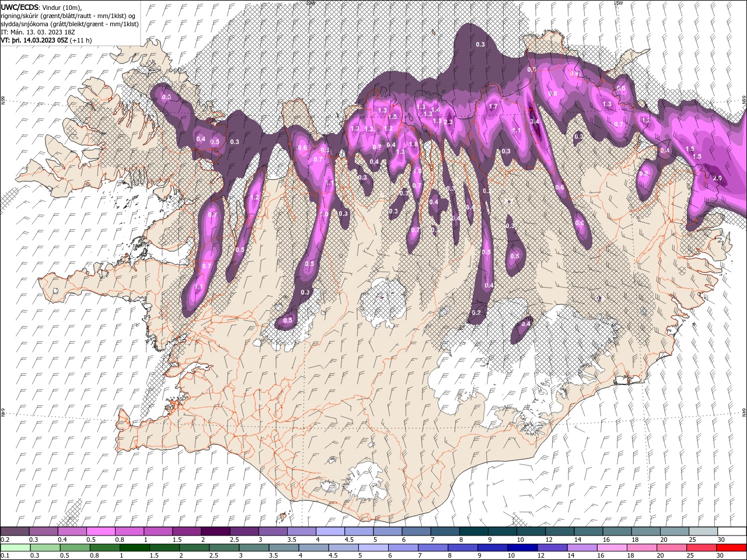
Task: Click the UWC/ECDS title text
Action: [20, 6]
